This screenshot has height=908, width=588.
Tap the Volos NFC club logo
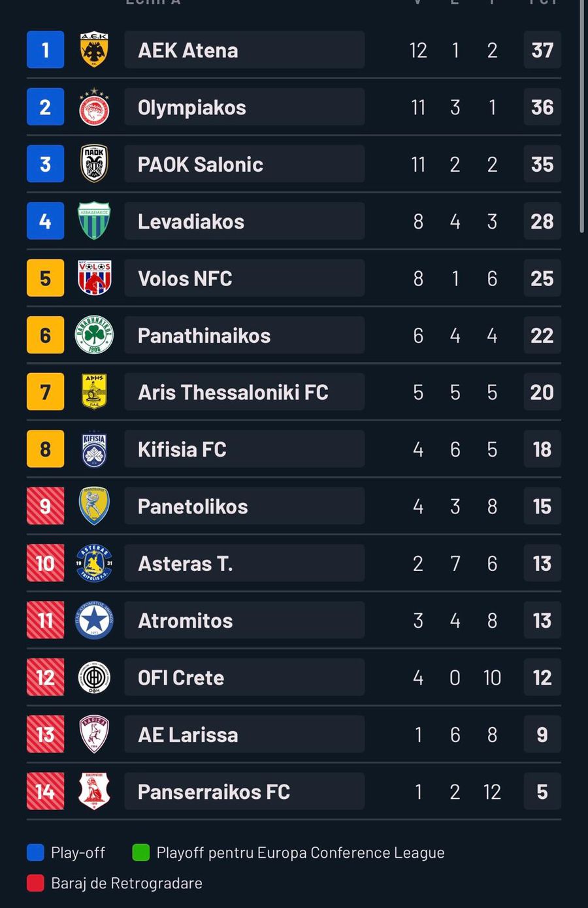[94, 278]
